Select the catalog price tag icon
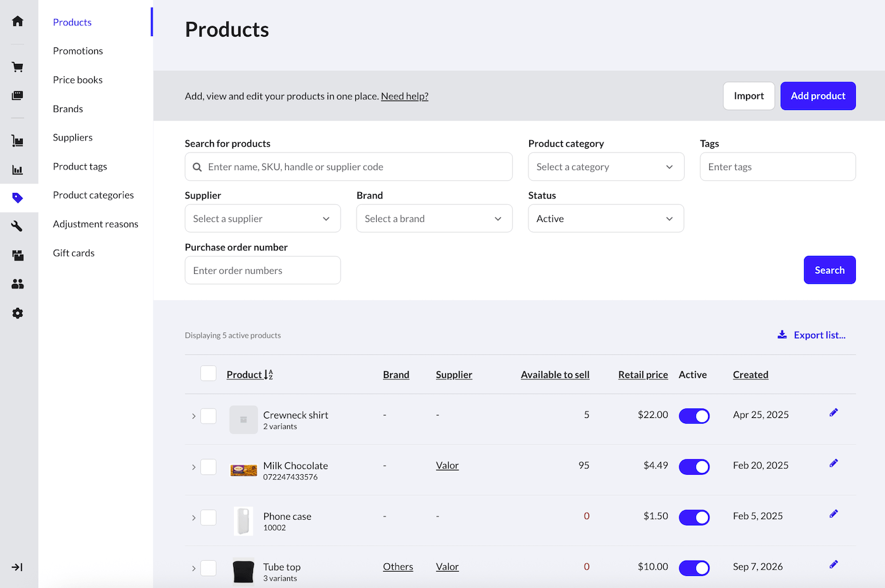This screenshot has height=588, width=885. pos(18,198)
